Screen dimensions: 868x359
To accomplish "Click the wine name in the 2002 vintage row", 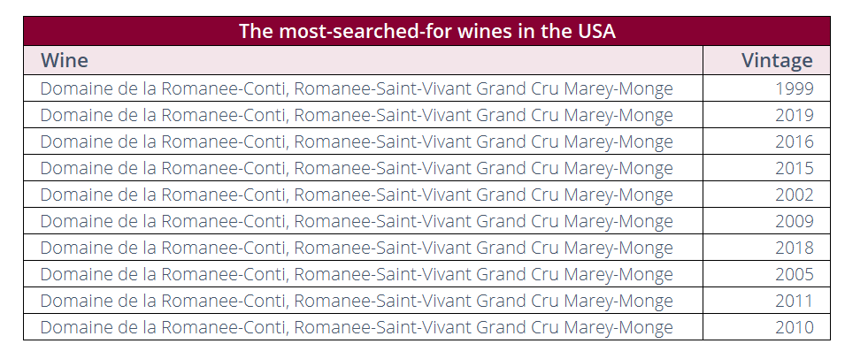I will (357, 195).
